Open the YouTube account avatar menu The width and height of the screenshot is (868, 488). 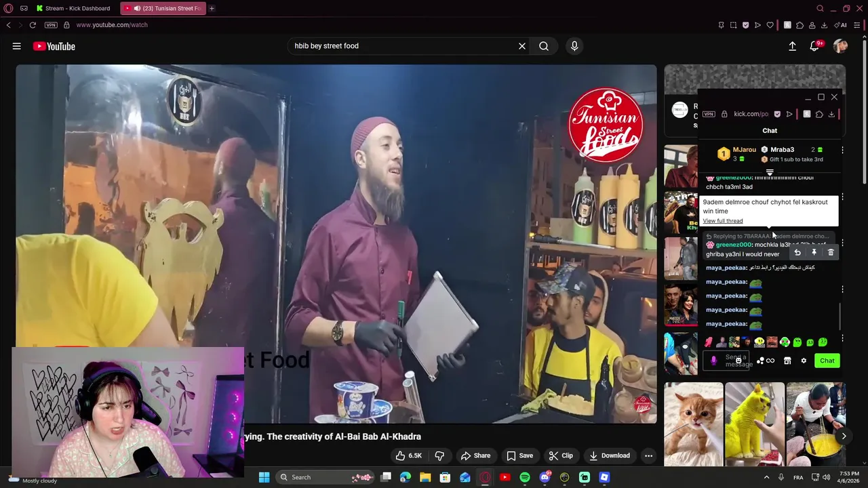840,46
